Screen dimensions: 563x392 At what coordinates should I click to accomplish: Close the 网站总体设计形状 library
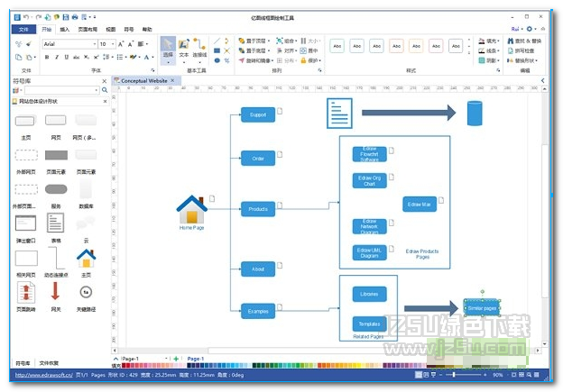pyautogui.click(x=105, y=102)
